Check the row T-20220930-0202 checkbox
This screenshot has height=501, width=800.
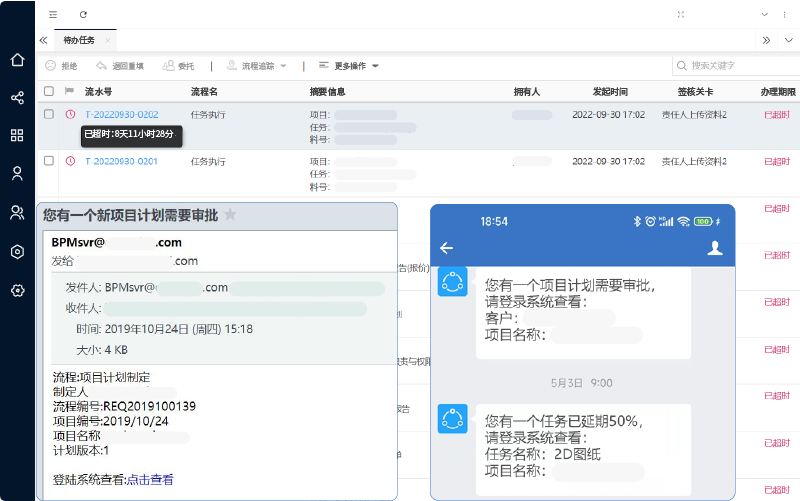tap(48, 115)
